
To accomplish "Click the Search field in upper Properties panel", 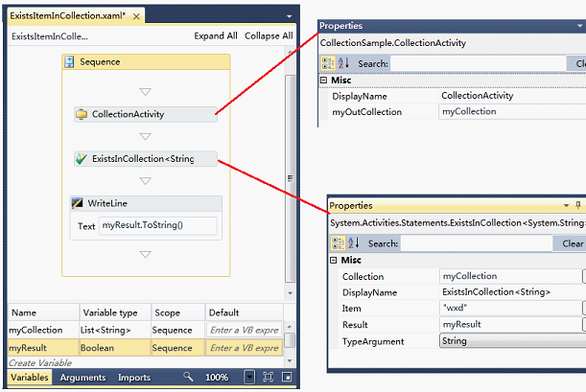I will (x=478, y=64).
